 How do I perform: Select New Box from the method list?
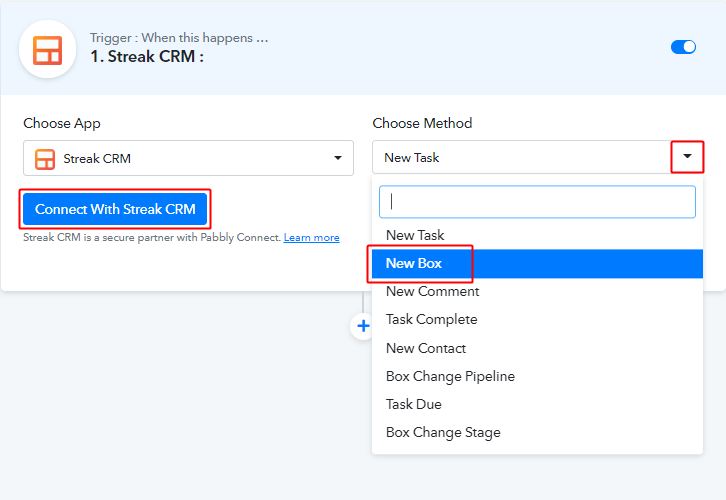(537, 263)
